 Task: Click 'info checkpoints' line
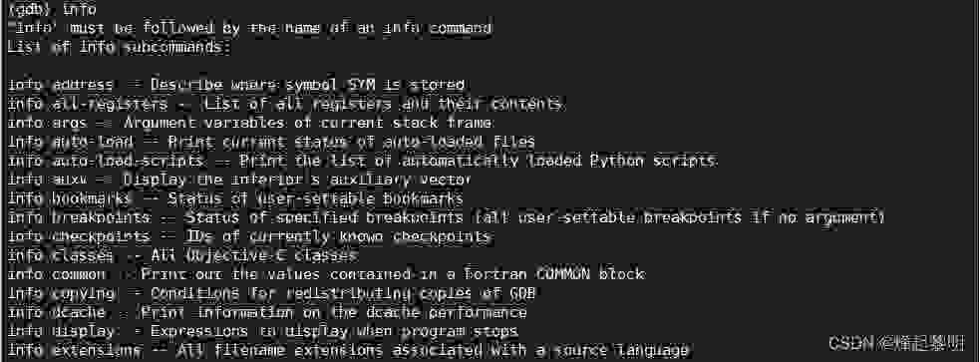(249, 236)
